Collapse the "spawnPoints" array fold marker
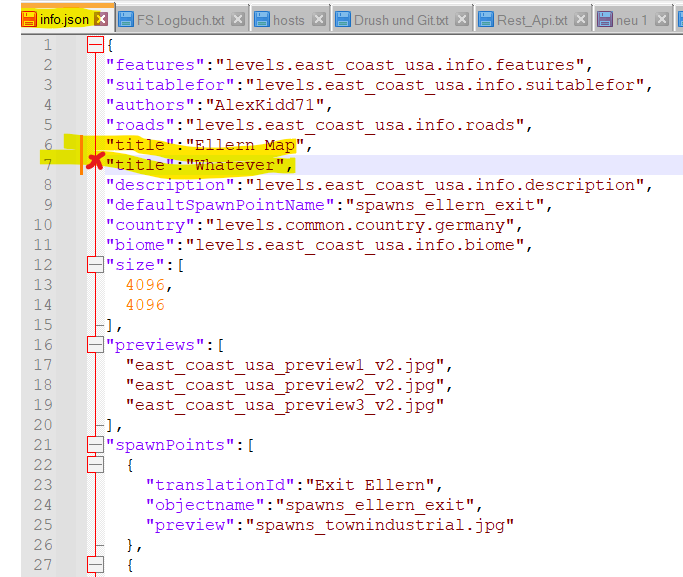This screenshot has width=683, height=577. pos(95,445)
